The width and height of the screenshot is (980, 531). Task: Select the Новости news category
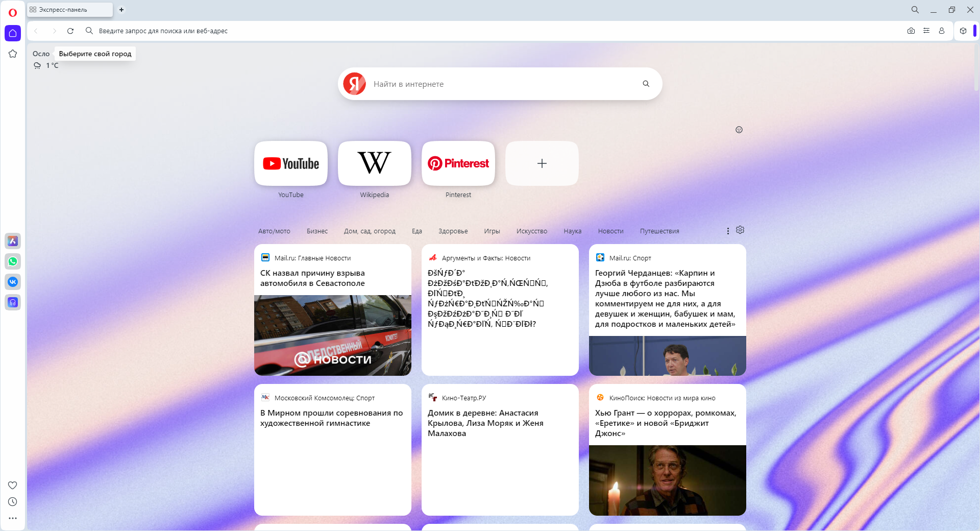[611, 231]
